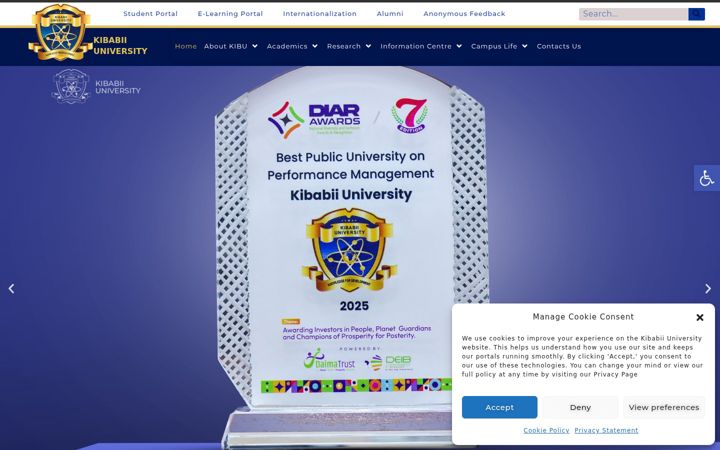Accept cookies button
The height and width of the screenshot is (450, 720).
point(500,407)
